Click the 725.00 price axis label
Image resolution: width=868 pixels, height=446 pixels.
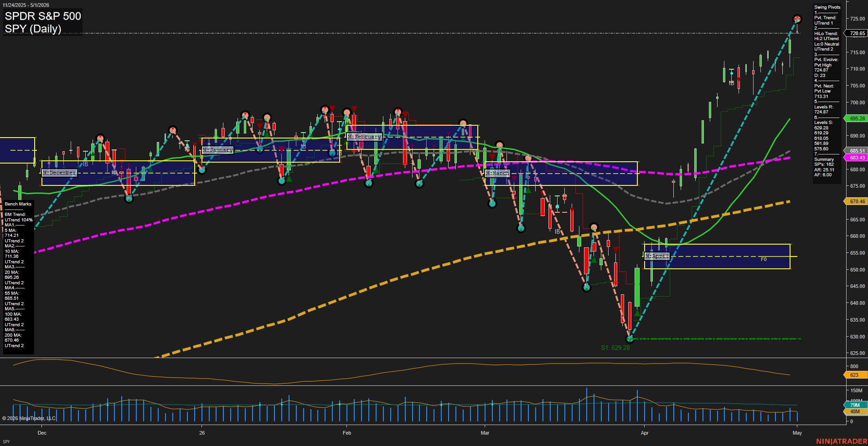click(857, 19)
